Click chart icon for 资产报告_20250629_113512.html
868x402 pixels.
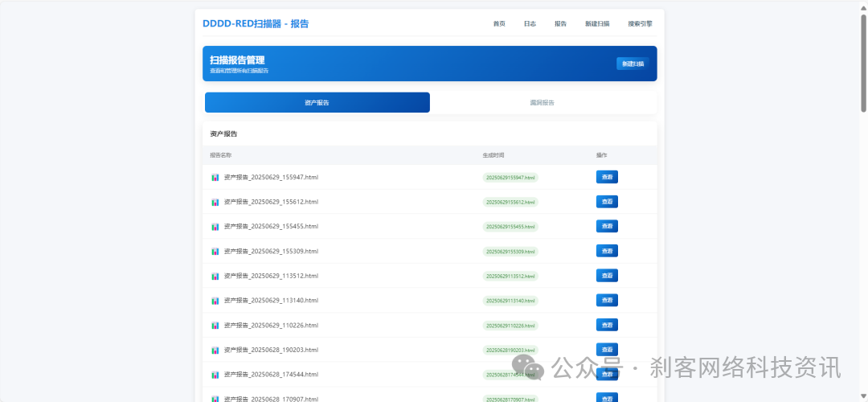[215, 276]
